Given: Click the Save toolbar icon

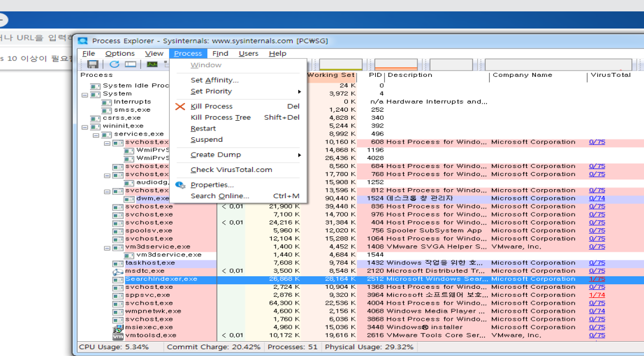Looking at the screenshot, I should [93, 64].
